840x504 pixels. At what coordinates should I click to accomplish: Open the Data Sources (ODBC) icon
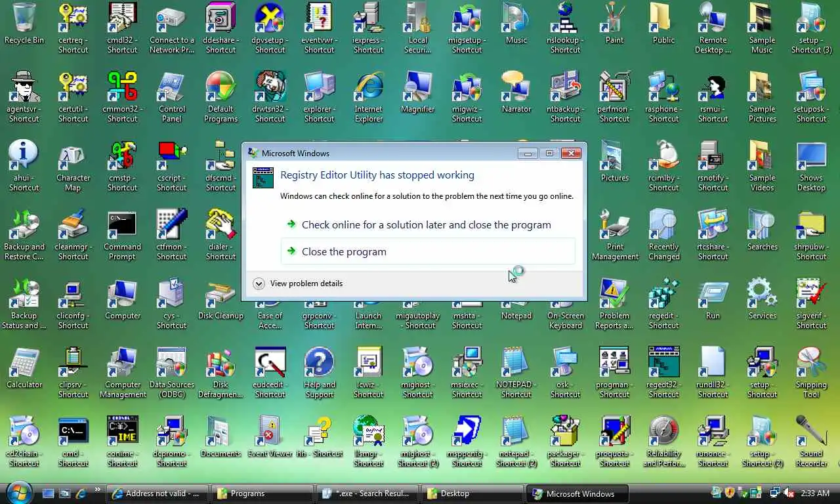coord(171,373)
